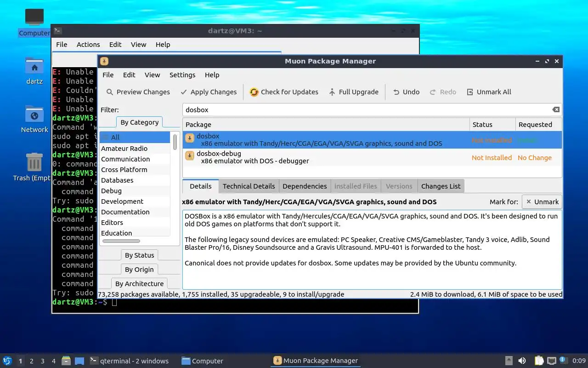
Task: Expand the By Architecture filter
Action: click(x=139, y=284)
